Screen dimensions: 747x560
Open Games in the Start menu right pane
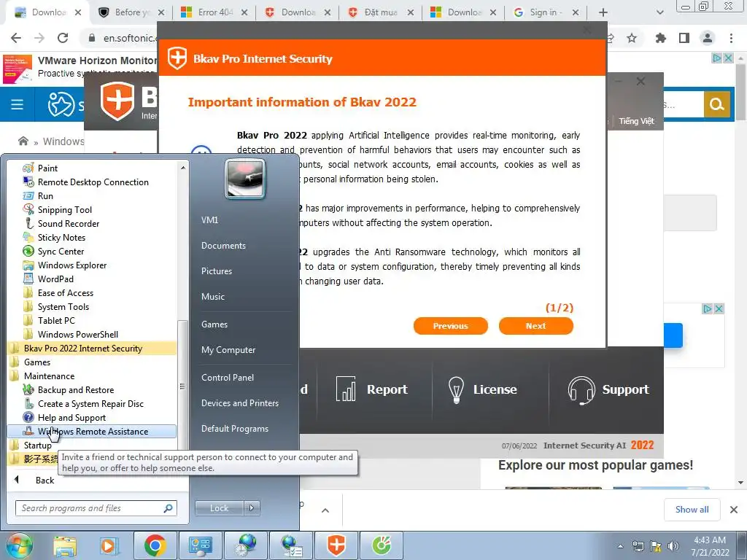(214, 324)
